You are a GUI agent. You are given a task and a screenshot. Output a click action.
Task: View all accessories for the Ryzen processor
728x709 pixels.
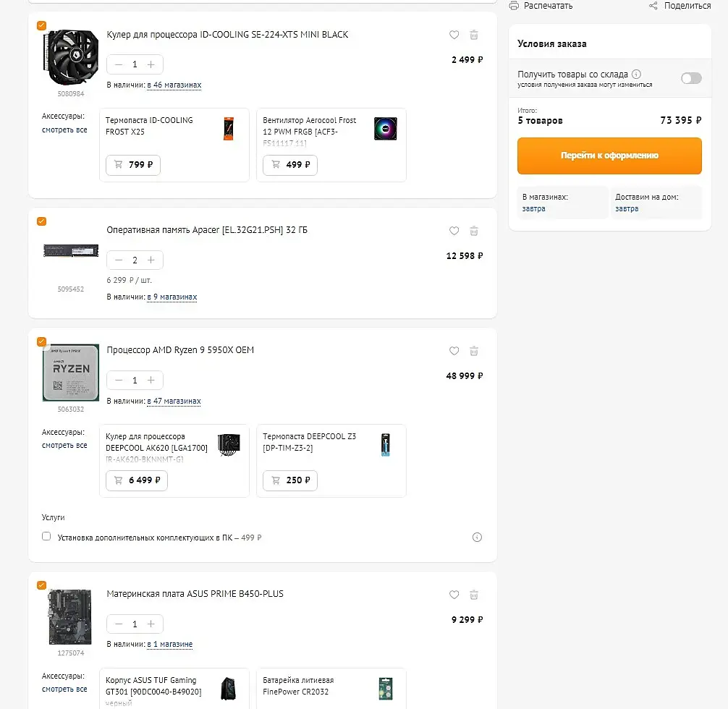click(64, 446)
